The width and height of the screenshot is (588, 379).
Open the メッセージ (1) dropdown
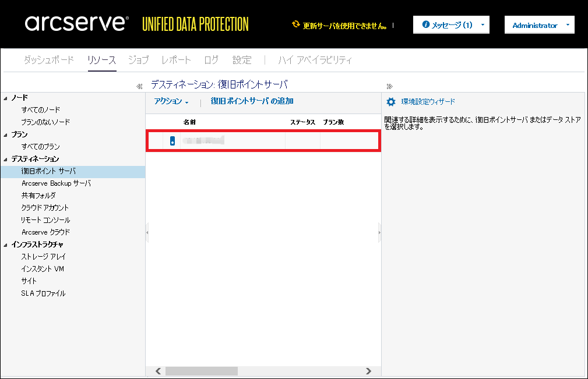pyautogui.click(x=451, y=24)
